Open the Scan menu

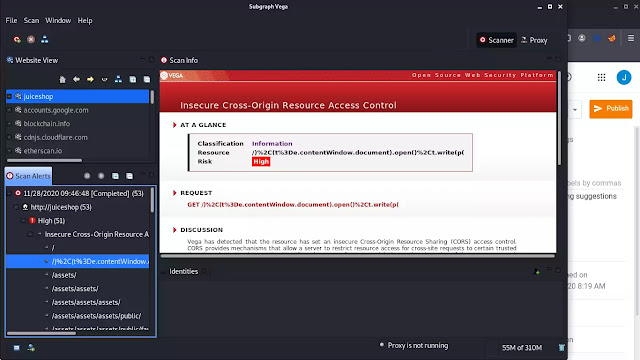(x=31, y=20)
